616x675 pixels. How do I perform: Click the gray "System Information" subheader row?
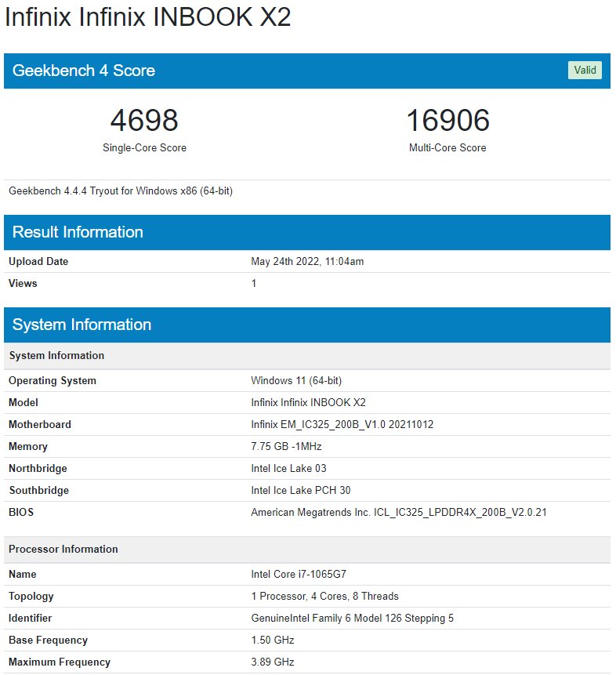click(307, 356)
